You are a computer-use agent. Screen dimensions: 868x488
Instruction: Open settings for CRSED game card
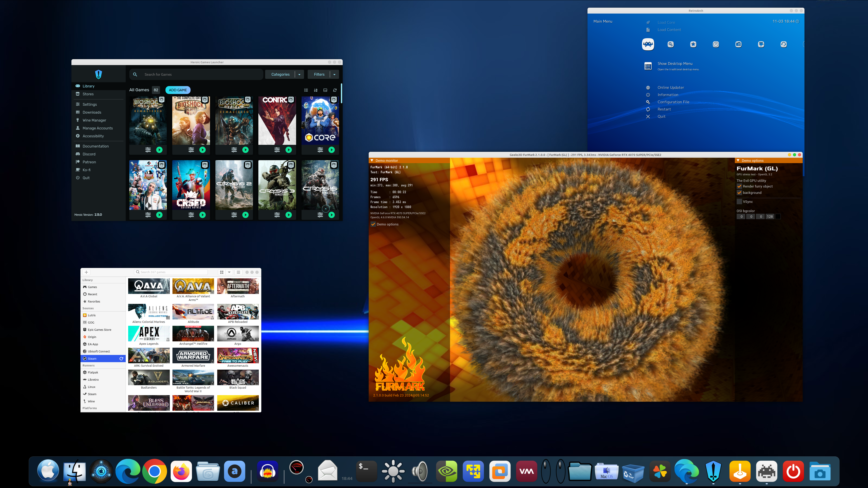191,215
